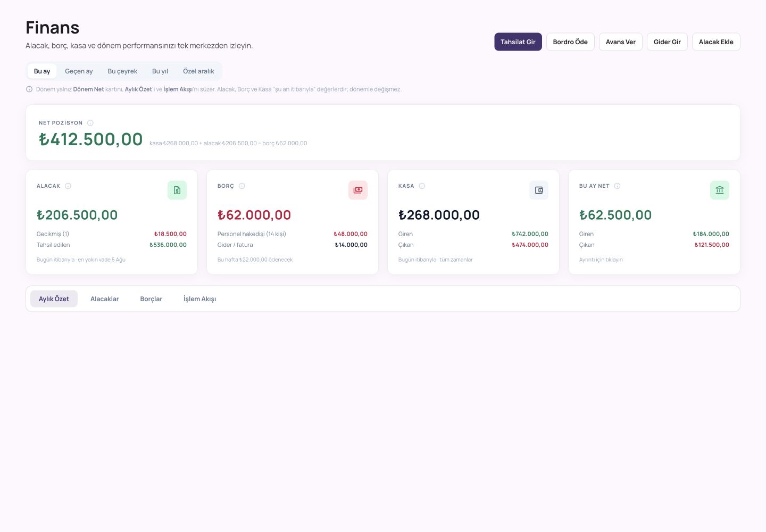
Task: Open the İşlem Akışı tab
Action: (x=200, y=299)
